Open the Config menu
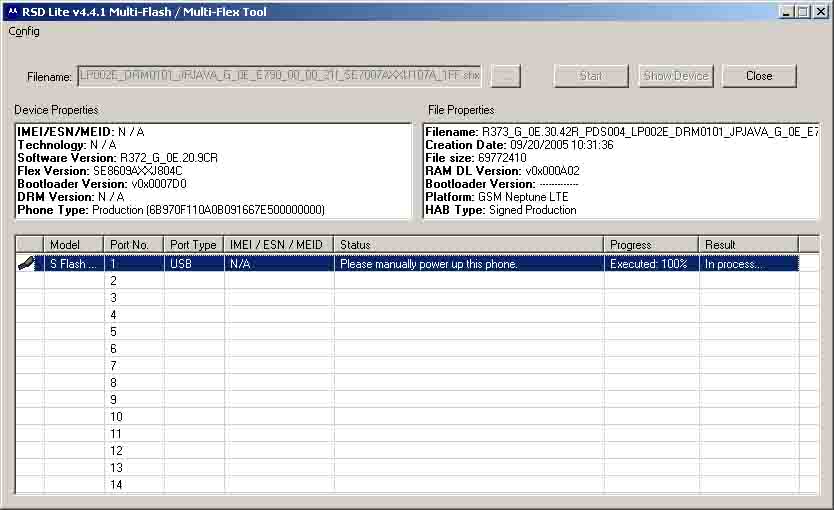Screen dimensions: 834x510 tap(24, 31)
